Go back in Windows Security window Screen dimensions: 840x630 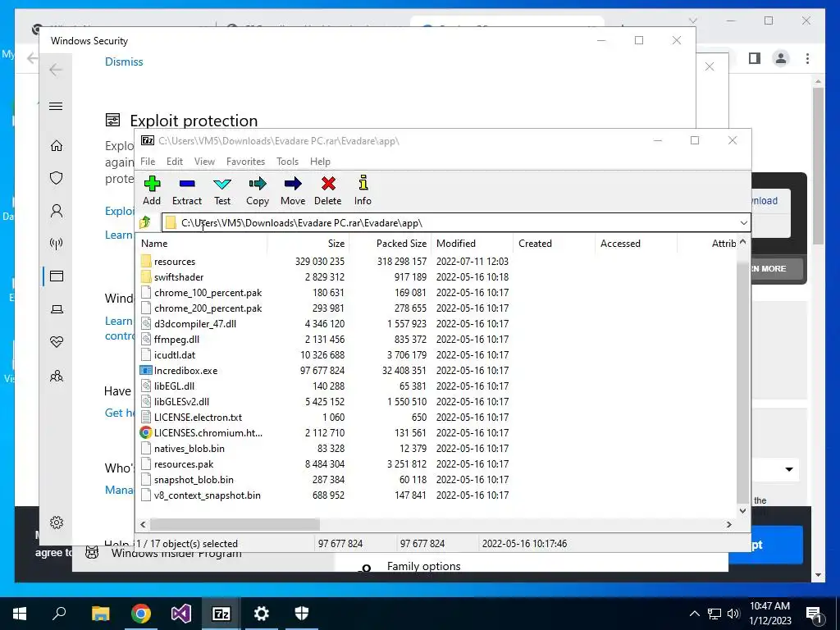(x=56, y=70)
